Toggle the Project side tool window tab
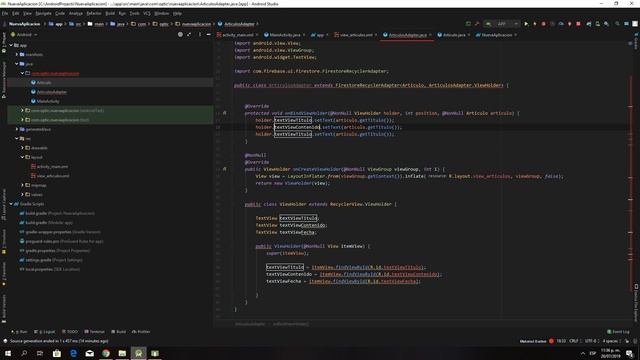This screenshot has width=640, height=360. pos(4,42)
